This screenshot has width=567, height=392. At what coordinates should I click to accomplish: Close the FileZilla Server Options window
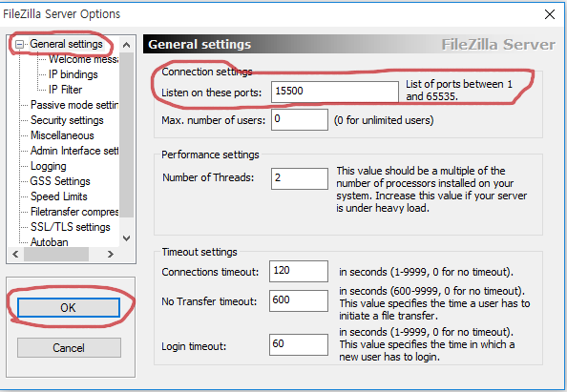click(550, 14)
